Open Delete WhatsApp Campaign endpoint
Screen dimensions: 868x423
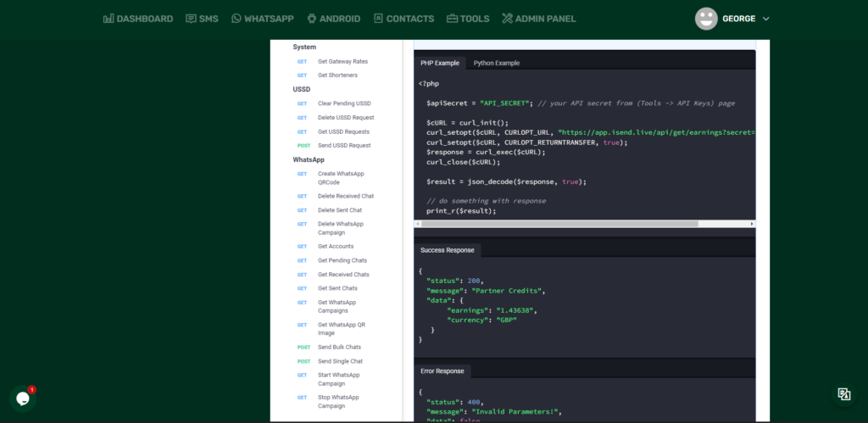341,228
